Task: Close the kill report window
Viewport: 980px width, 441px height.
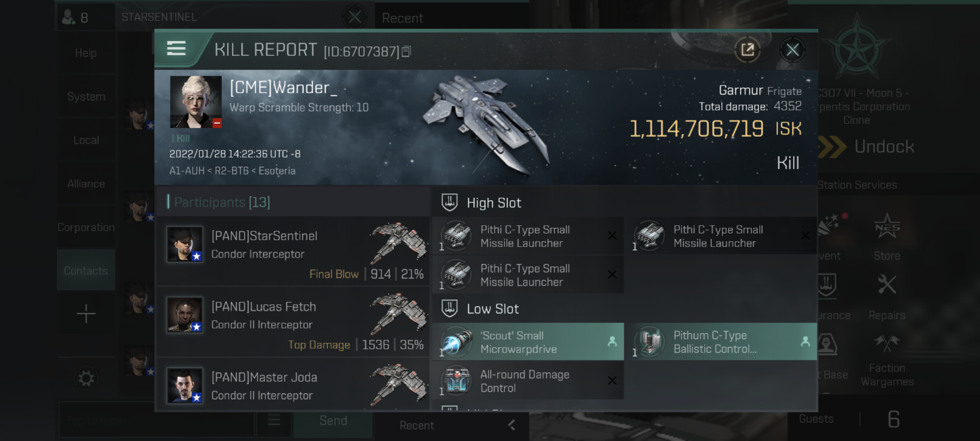Action: [x=792, y=50]
